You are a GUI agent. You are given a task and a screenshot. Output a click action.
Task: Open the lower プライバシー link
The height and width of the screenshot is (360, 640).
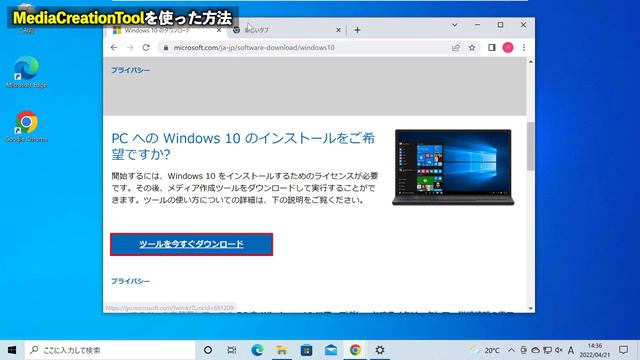pos(131,281)
